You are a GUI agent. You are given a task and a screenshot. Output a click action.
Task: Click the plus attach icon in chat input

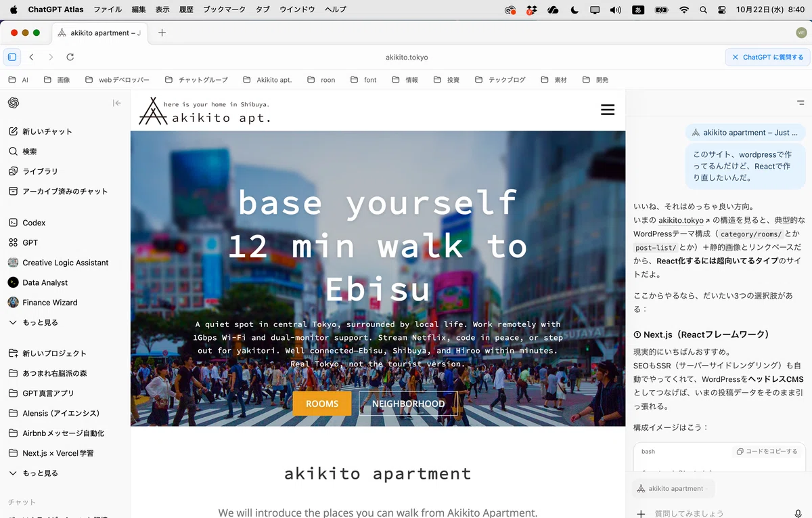tap(641, 513)
